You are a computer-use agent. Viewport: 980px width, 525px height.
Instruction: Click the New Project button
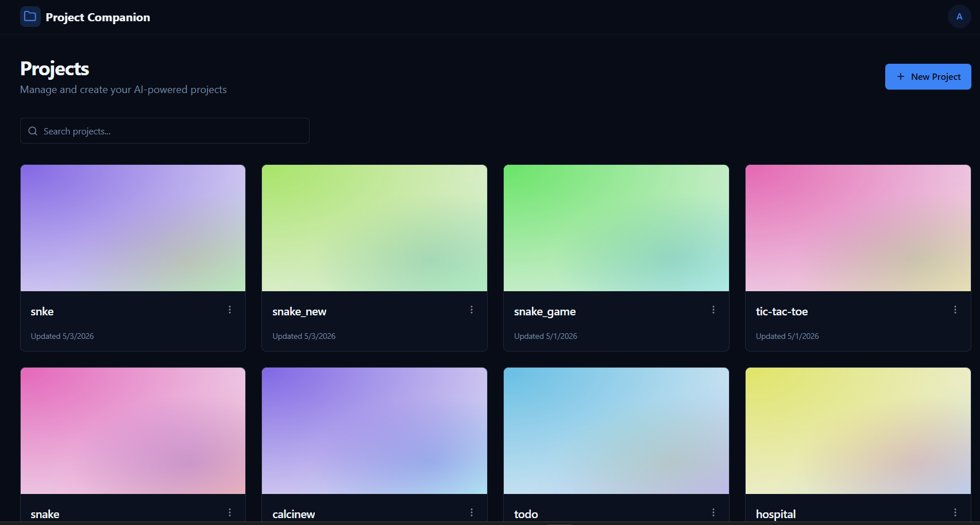pyautogui.click(x=928, y=76)
